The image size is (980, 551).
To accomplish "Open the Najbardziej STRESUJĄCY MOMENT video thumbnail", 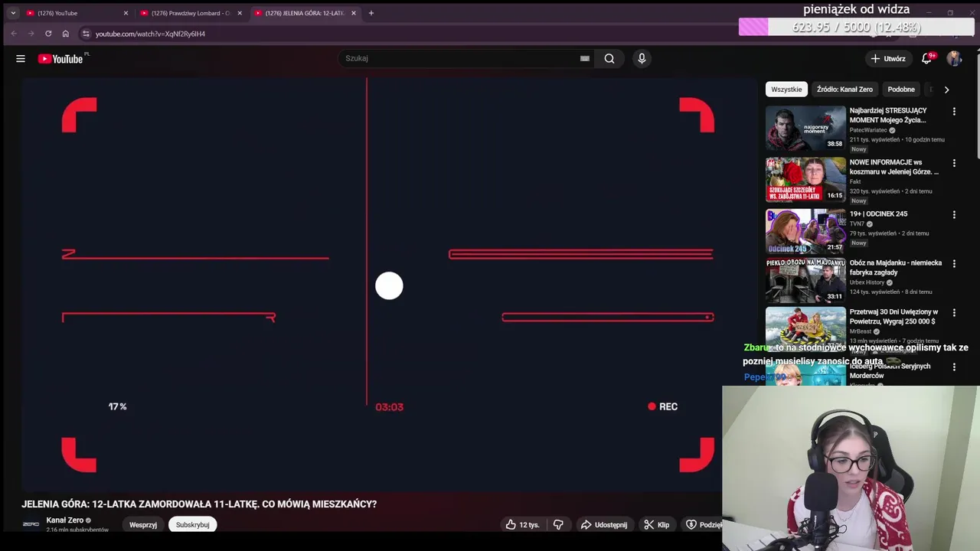I will point(805,128).
